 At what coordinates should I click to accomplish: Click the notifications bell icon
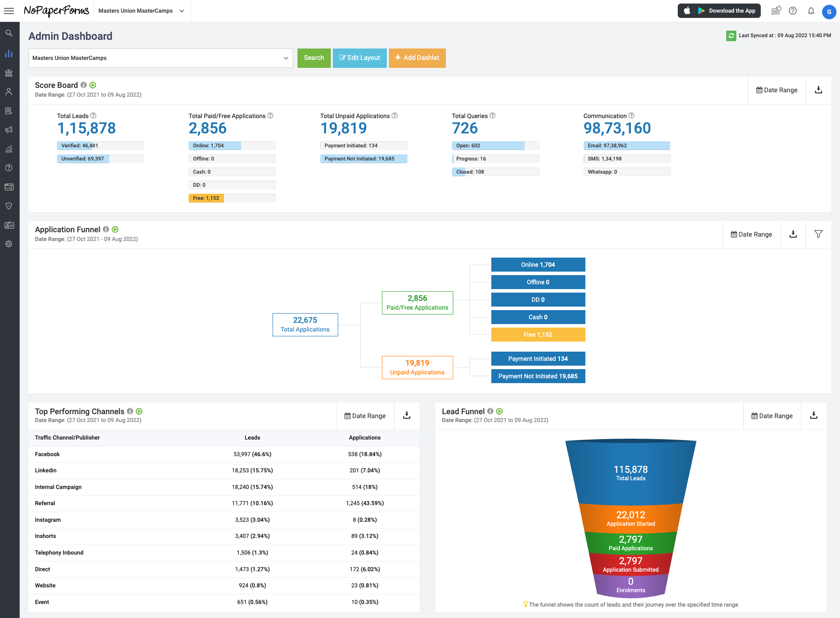811,11
